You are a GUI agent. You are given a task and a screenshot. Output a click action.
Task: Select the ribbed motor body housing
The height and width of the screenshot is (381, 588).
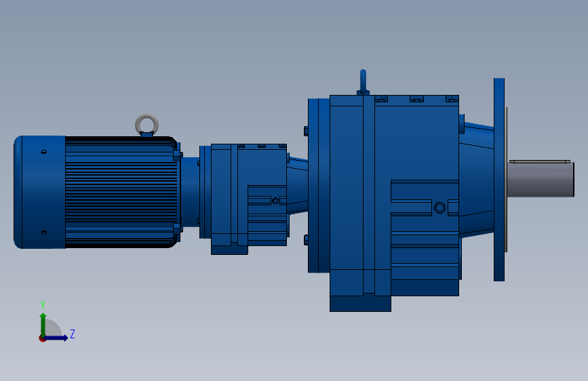(x=121, y=192)
